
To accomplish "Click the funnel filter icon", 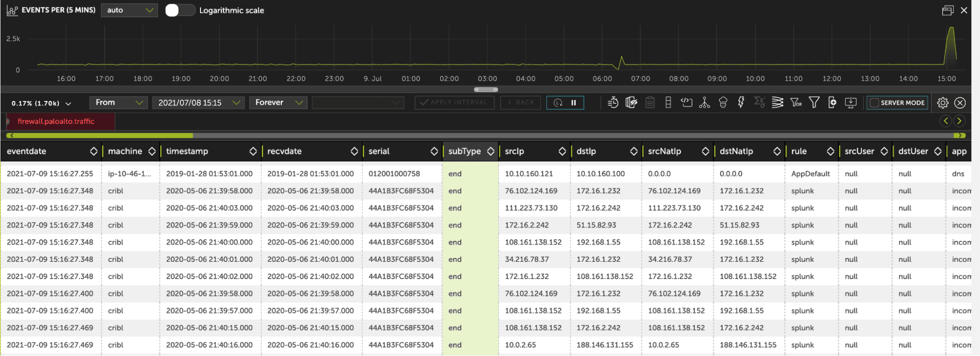I will pyautogui.click(x=814, y=102).
